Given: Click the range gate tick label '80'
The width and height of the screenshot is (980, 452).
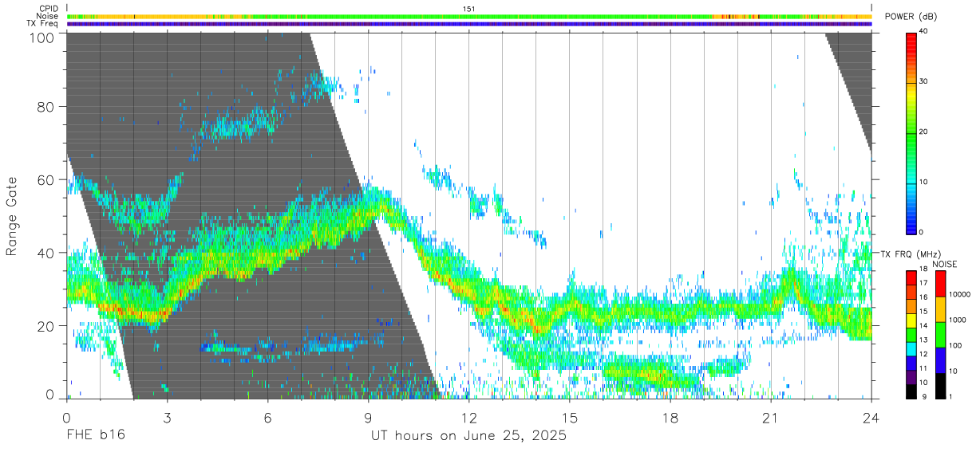Looking at the screenshot, I should click(46, 107).
